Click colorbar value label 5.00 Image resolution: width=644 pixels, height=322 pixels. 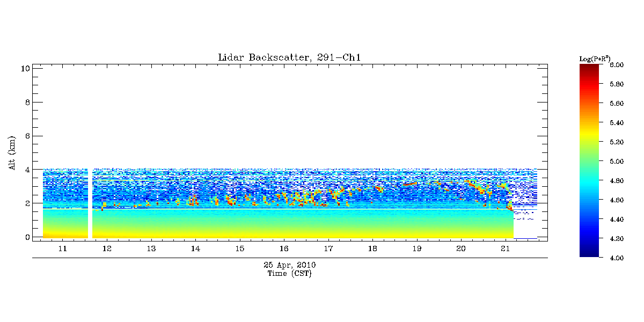617,162
